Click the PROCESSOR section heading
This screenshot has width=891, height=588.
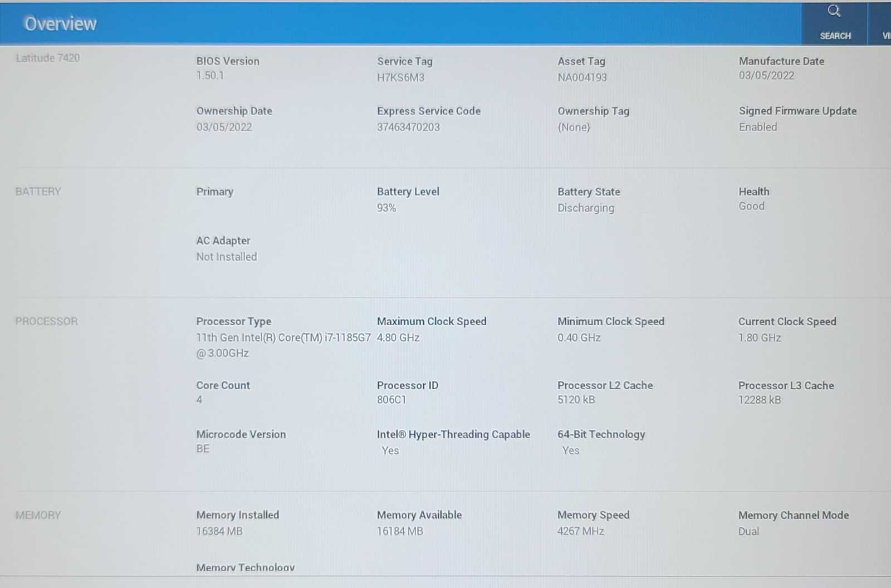46,321
